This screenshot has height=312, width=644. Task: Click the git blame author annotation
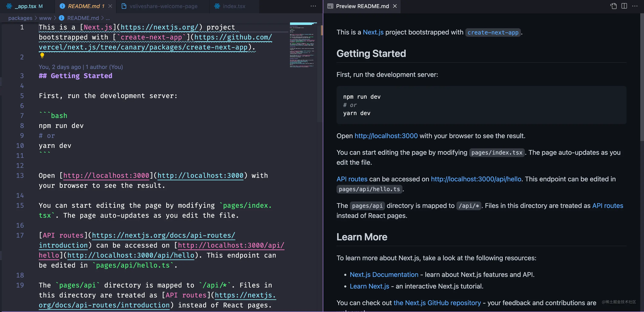80,67
